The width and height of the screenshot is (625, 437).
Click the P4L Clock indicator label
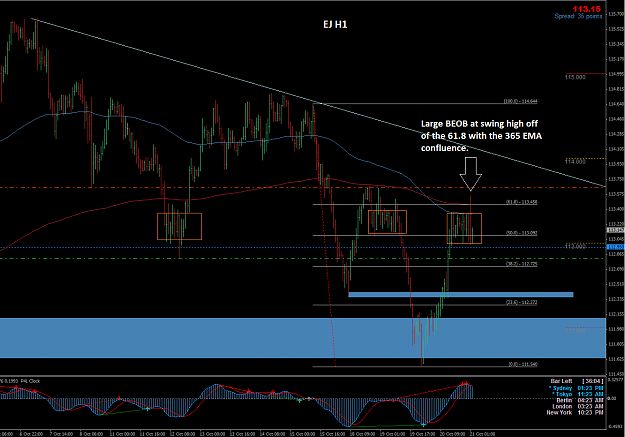29,381
